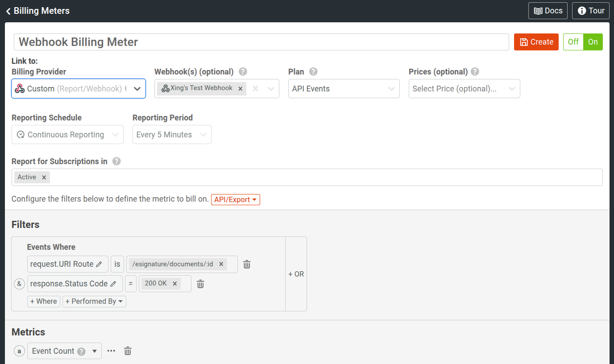Image resolution: width=614 pixels, height=364 pixels.
Task: Delete the URI Route filter condition
Action: tap(247, 264)
